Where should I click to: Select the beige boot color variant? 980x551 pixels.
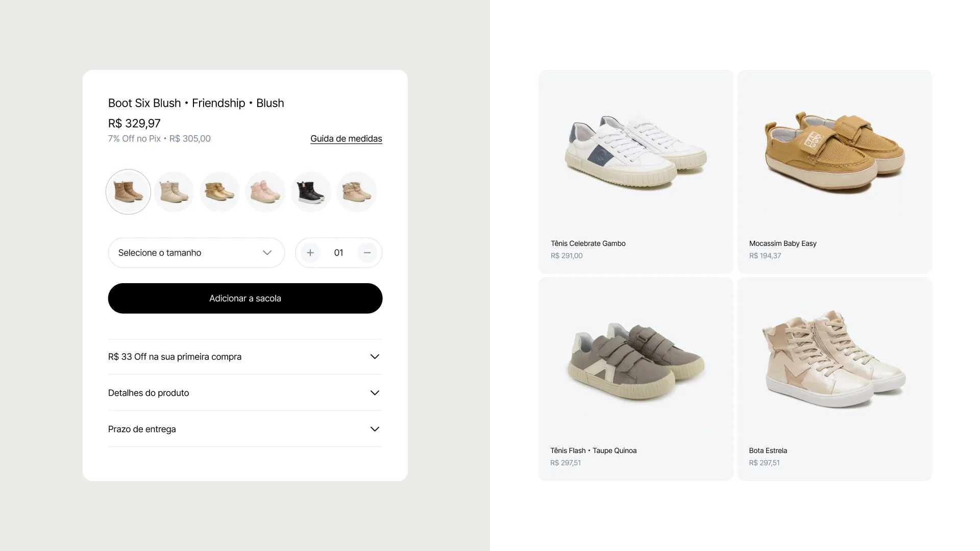click(174, 192)
